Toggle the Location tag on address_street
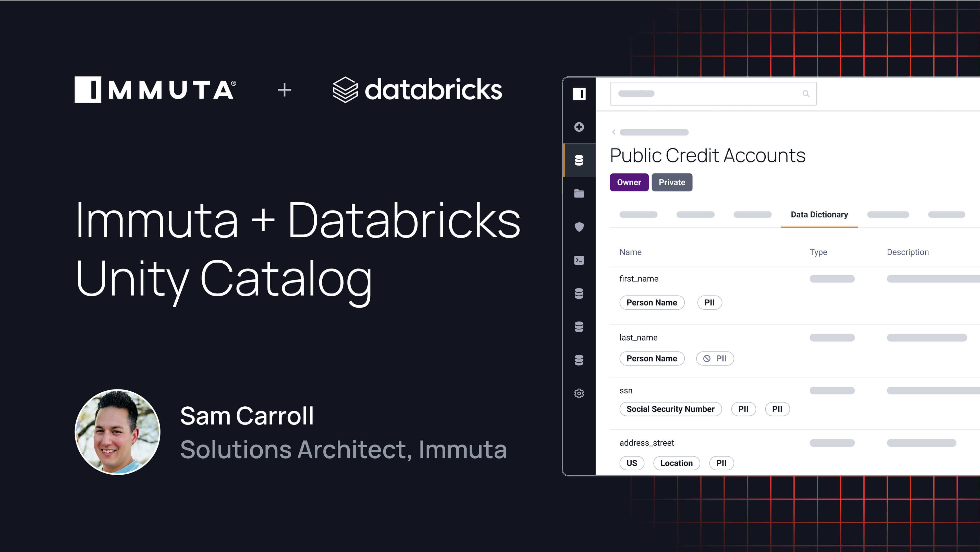Viewport: 980px width, 552px height. 676,463
